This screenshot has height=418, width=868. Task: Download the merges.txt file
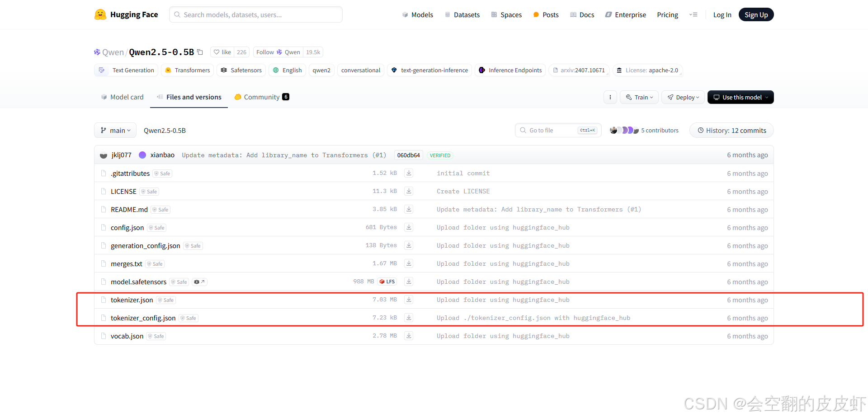point(409,263)
